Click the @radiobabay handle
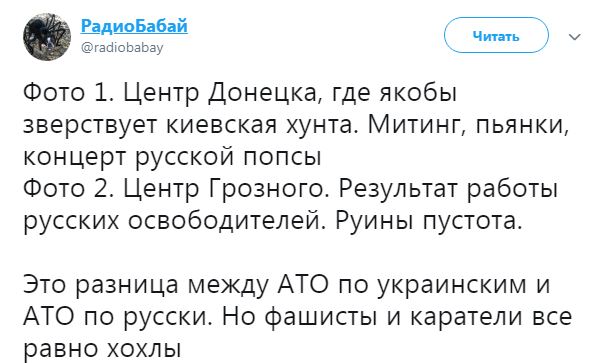615x363 pixels. tap(122, 48)
